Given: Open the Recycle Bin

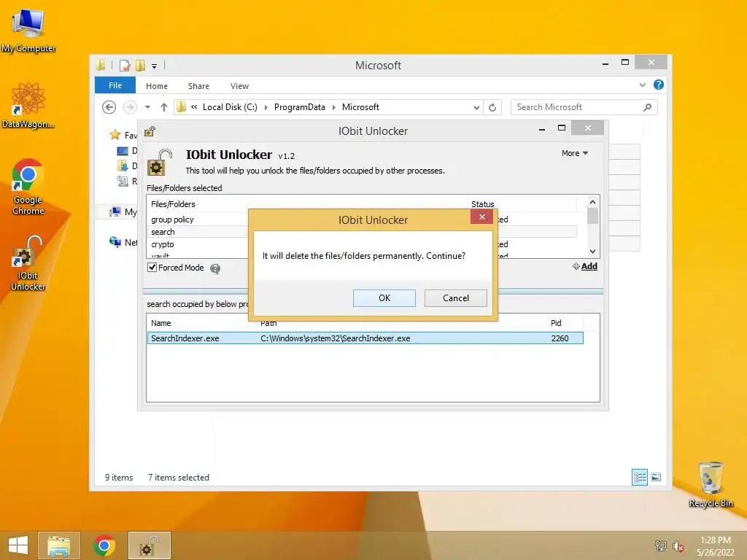Looking at the screenshot, I should pos(711,485).
